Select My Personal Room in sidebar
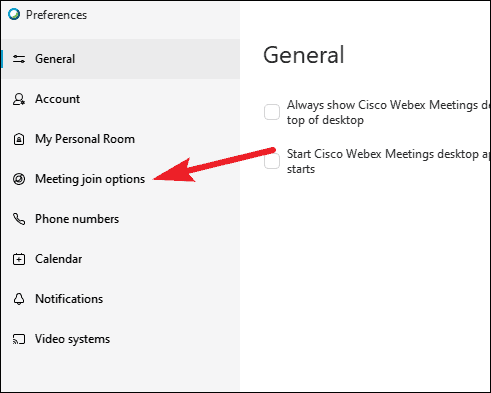 pyautogui.click(x=121, y=139)
